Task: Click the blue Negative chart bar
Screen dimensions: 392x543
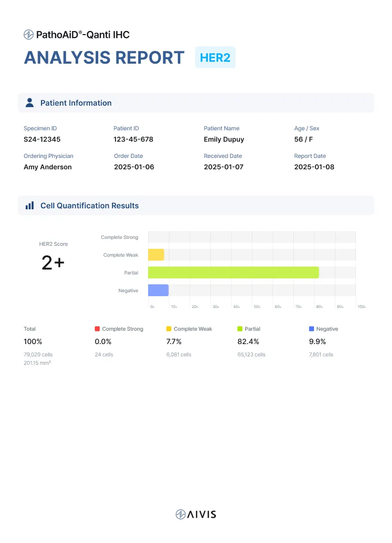Action: click(158, 290)
